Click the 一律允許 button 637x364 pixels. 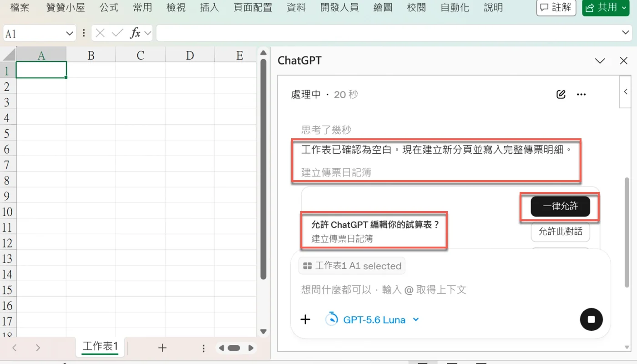point(560,207)
